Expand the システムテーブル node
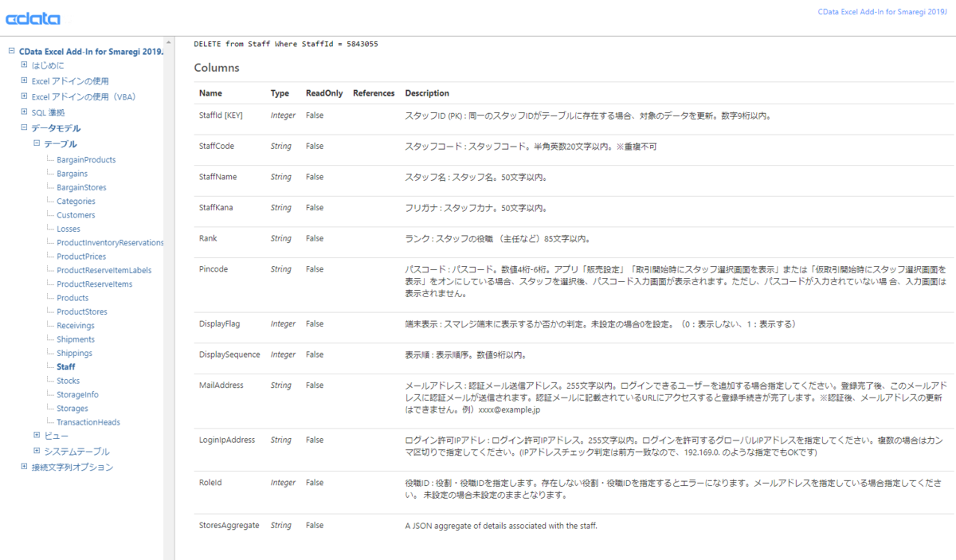The width and height of the screenshot is (956, 560). [x=37, y=451]
